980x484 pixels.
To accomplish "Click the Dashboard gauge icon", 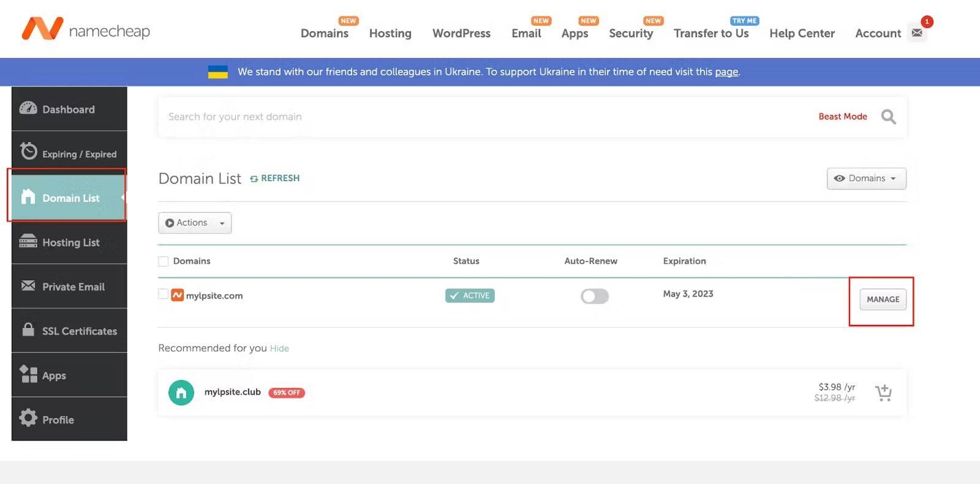I will tap(28, 109).
